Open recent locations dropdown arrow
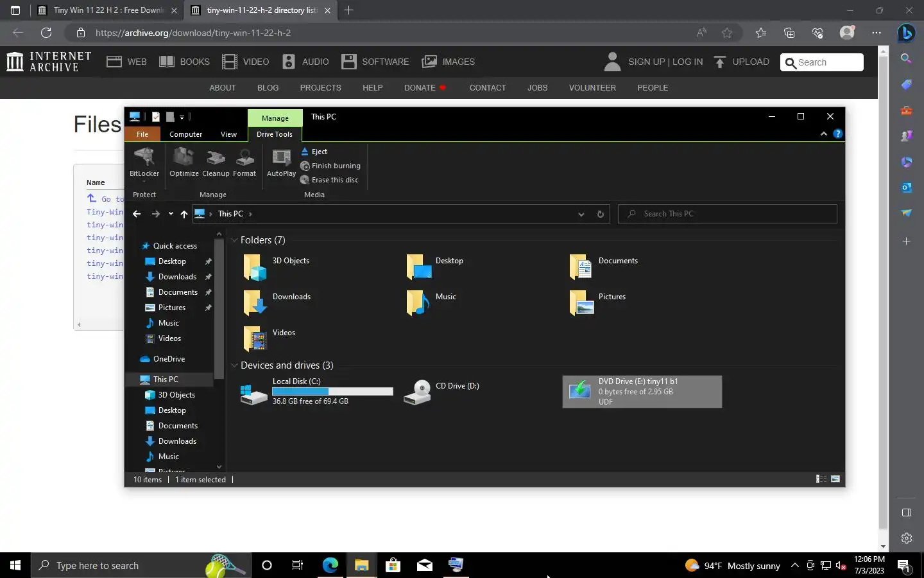The image size is (924, 578). (x=170, y=214)
